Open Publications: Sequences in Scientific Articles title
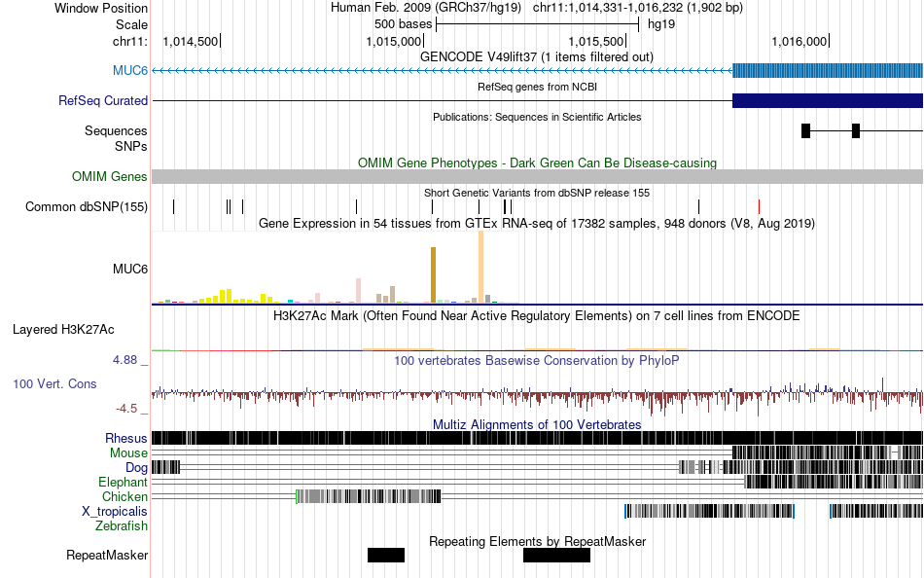 pos(537,117)
